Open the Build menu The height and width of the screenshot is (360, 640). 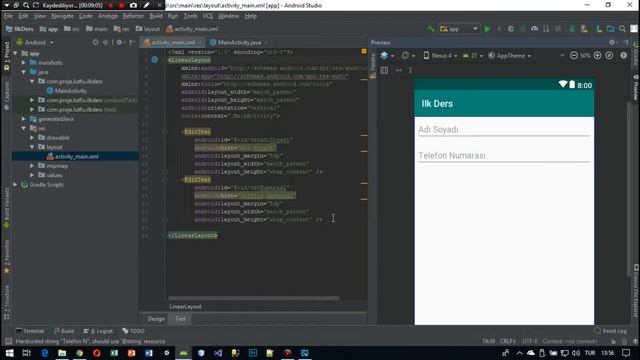coord(156,16)
